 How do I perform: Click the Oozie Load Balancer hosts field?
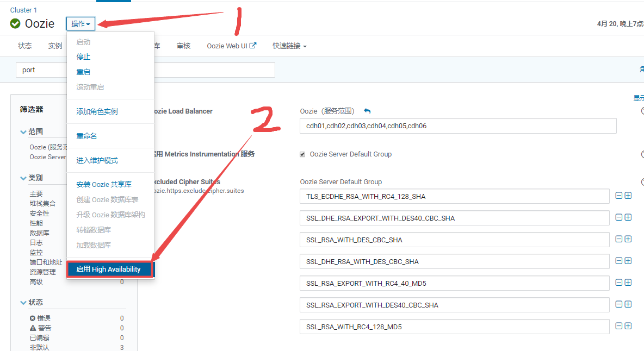click(458, 126)
